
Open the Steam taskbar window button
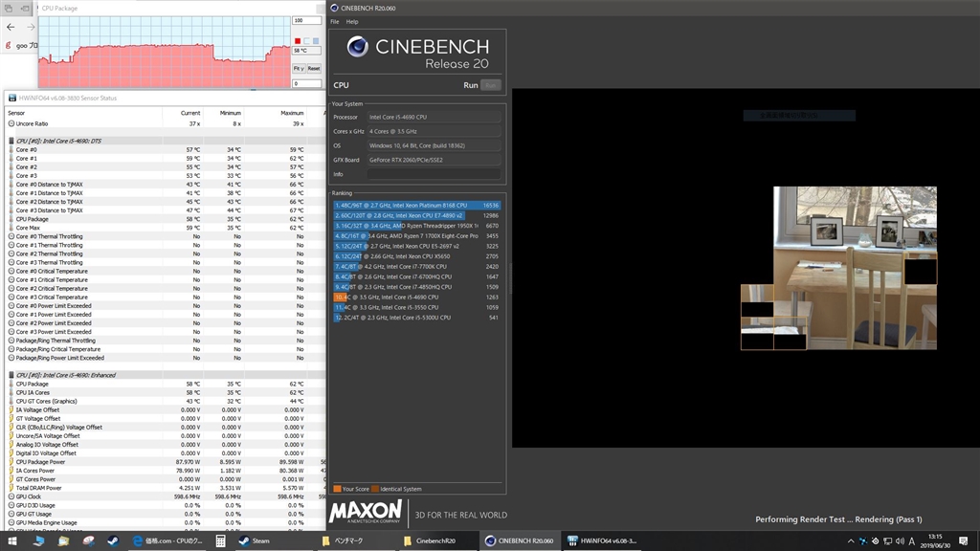(255, 540)
